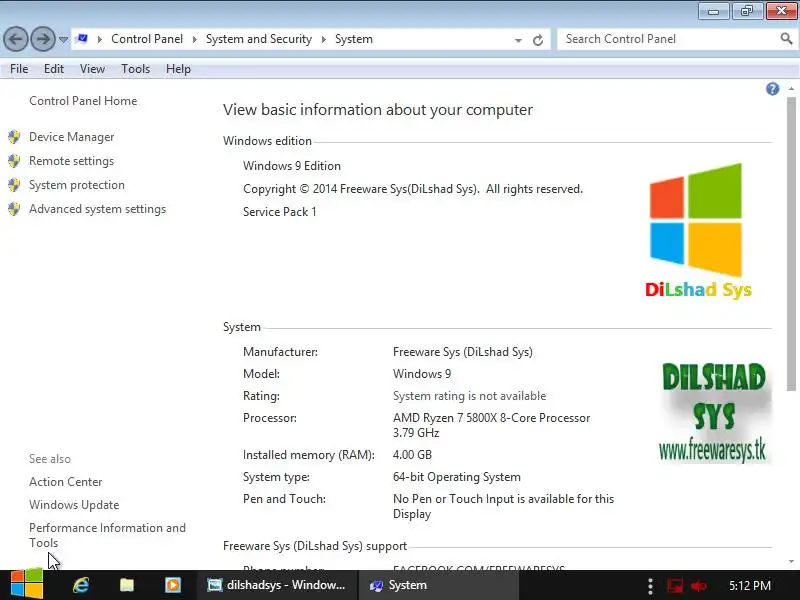Select 'AMD Ryzen 7 5800X 8-Core Processor' text
Image resolution: width=800 pixels, height=600 pixels.
pos(491,418)
